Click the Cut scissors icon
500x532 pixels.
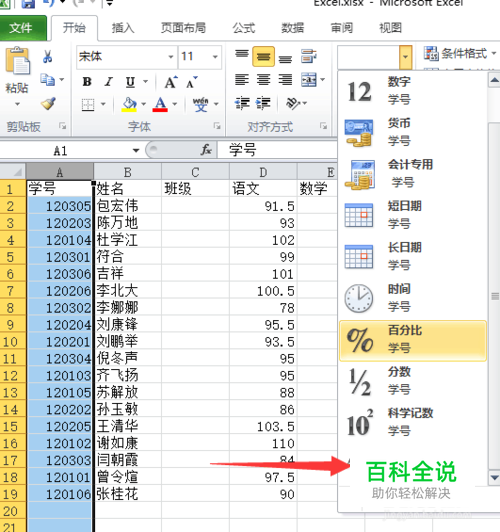pyautogui.click(x=47, y=57)
